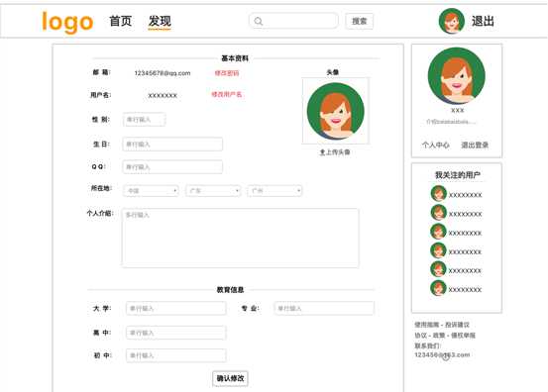548x392 pixels.
Task: Click the second followed user's avatar
Action: [439, 212]
